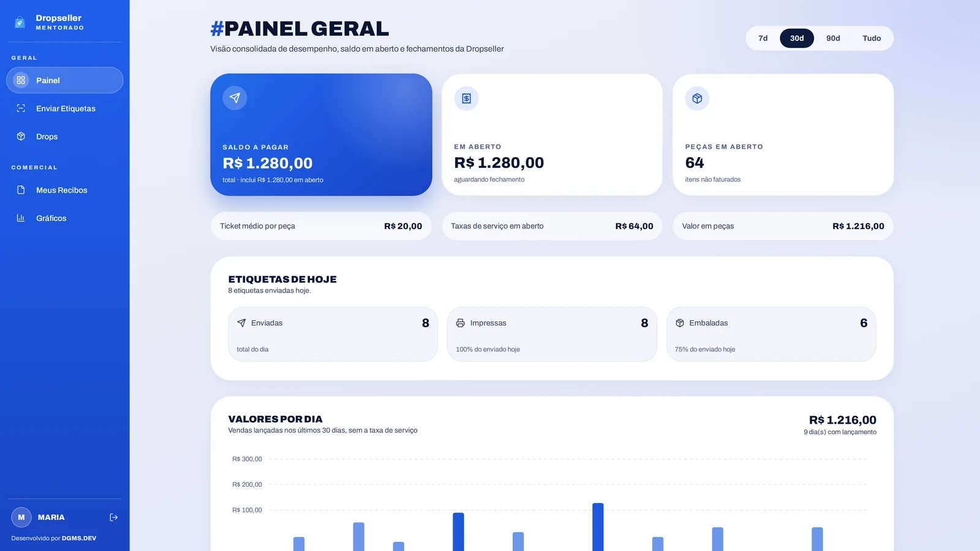The image size is (980, 551).
Task: Show all data with the Tudo filter
Action: point(872,38)
